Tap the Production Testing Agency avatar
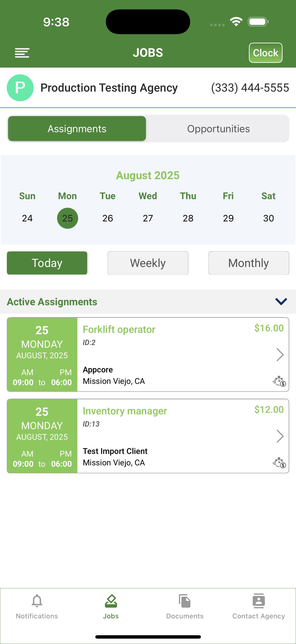The image size is (296, 644). (20, 88)
